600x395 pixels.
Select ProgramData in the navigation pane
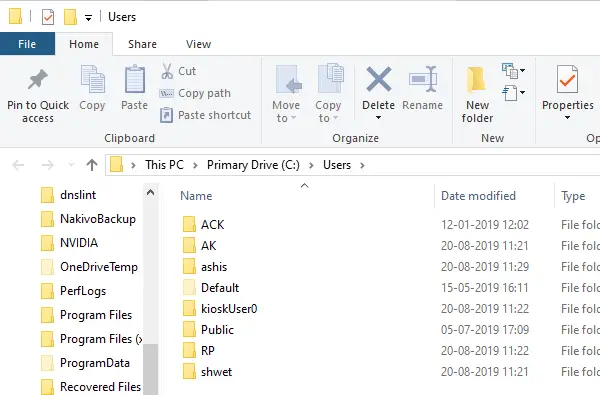tap(95, 363)
